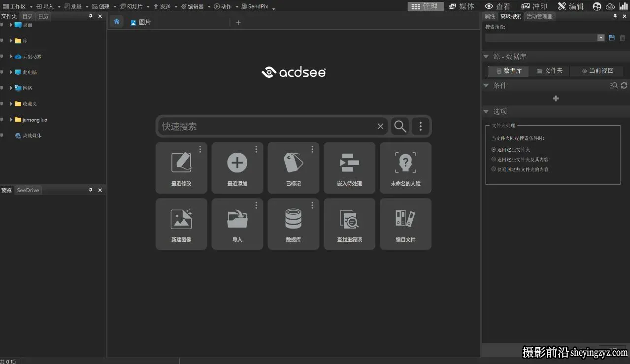Switch to the SeeDrive tab
Viewport: 630px width, 364px height.
28,190
